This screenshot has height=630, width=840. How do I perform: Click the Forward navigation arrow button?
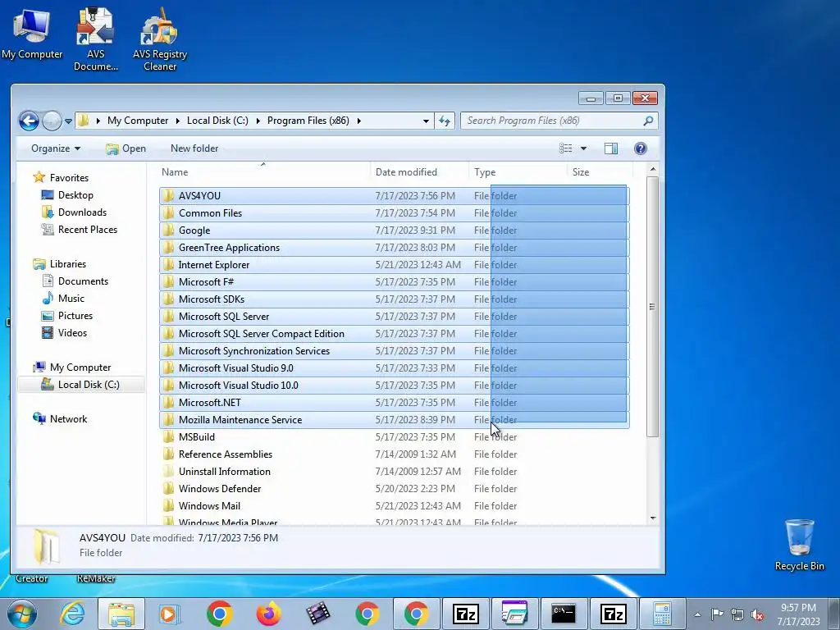pyautogui.click(x=52, y=121)
